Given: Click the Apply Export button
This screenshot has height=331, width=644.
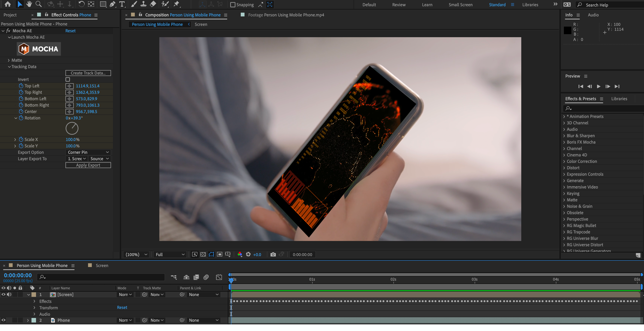Looking at the screenshot, I should (88, 165).
